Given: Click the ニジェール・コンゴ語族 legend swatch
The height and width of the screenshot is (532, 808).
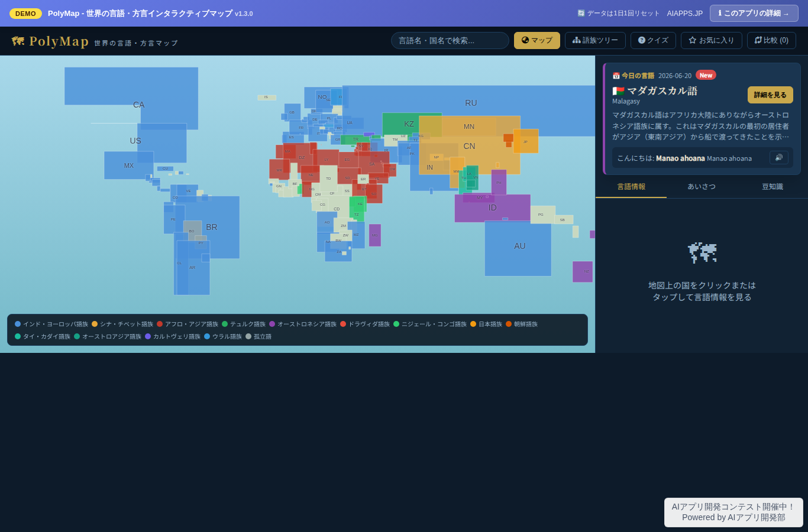Looking at the screenshot, I should 396,324.
